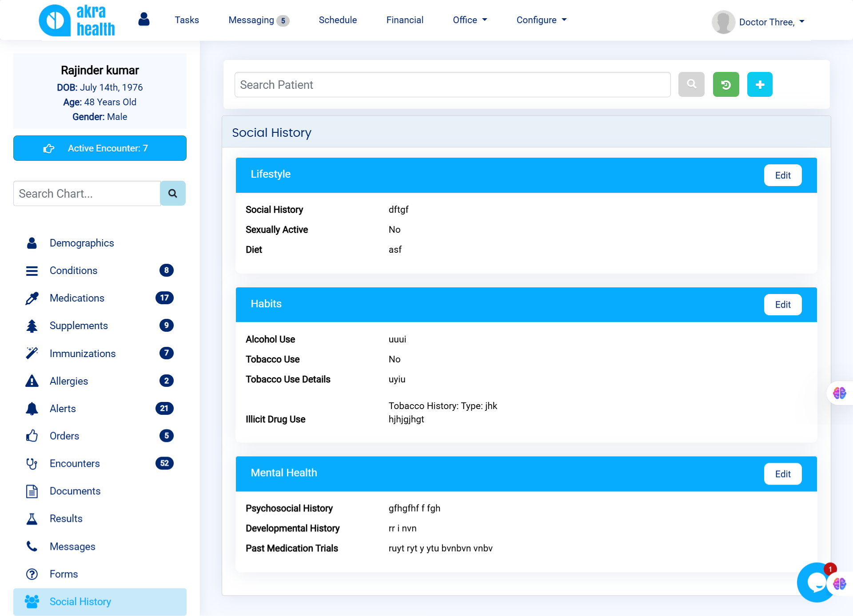Expand the Configure dropdown menu
The width and height of the screenshot is (853, 616).
541,20
